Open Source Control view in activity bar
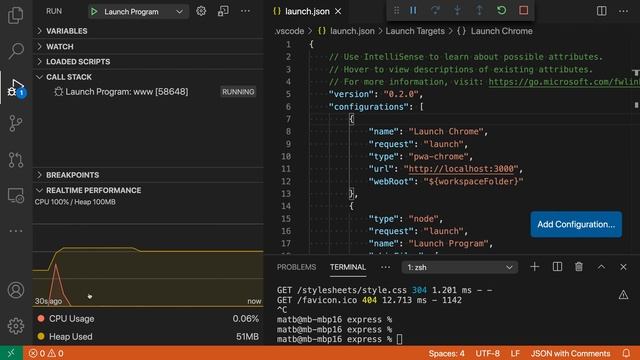The image size is (640, 360). click(16, 123)
